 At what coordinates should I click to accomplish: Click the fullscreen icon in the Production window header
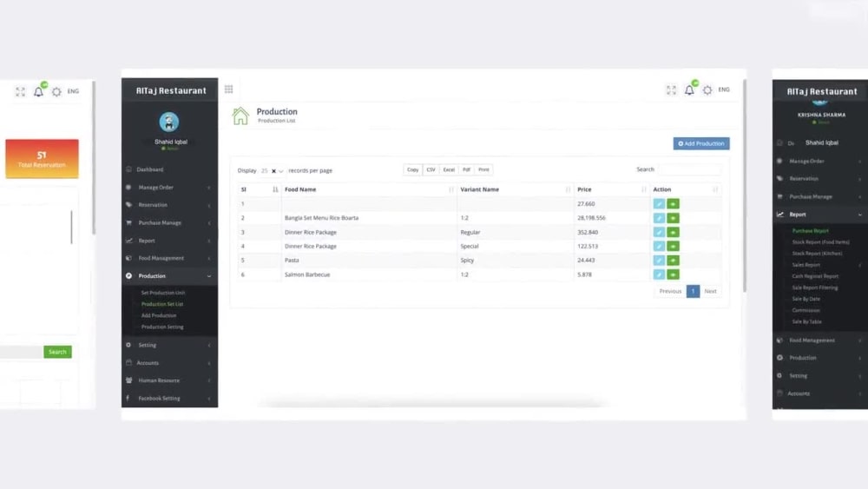671,89
